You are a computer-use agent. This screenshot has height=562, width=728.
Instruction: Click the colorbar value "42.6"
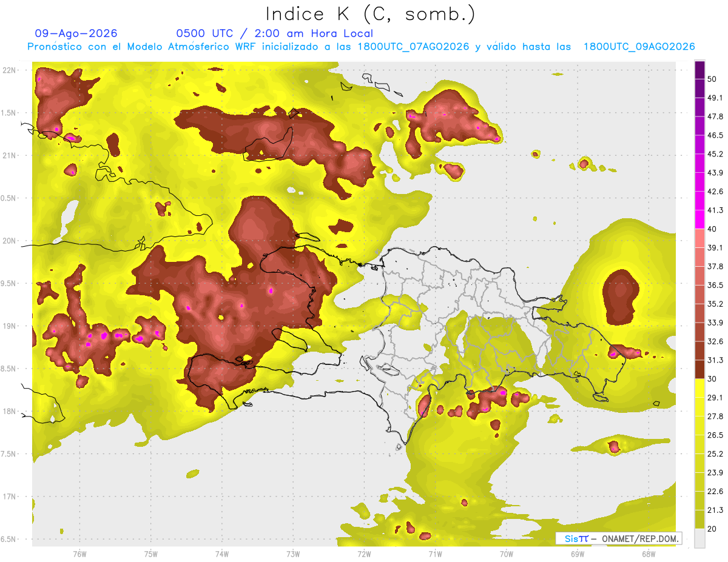click(x=716, y=192)
